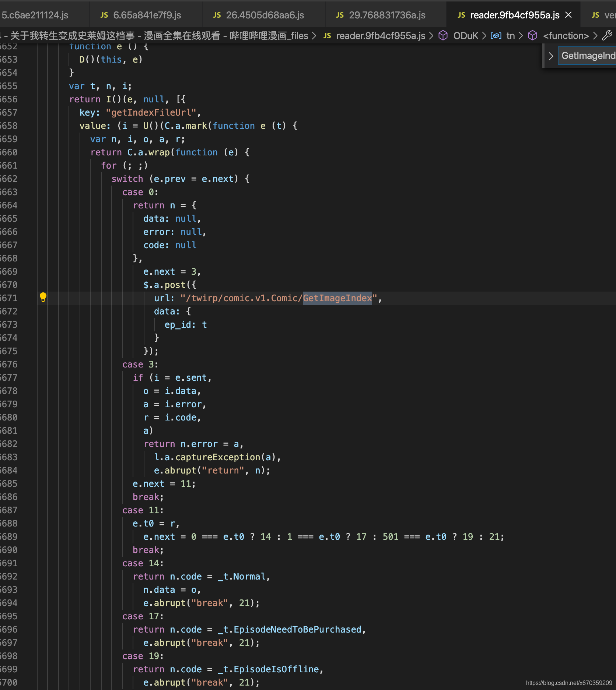Viewport: 616px width, 690px height.
Task: Click the JS icon on 6.65a841e7f9.js tab
Action: pos(104,15)
